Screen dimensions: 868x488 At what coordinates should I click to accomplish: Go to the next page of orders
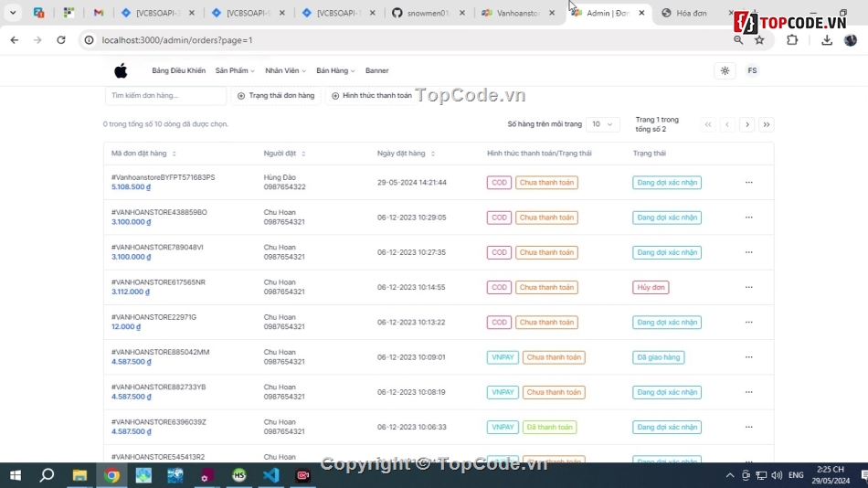[x=746, y=124]
